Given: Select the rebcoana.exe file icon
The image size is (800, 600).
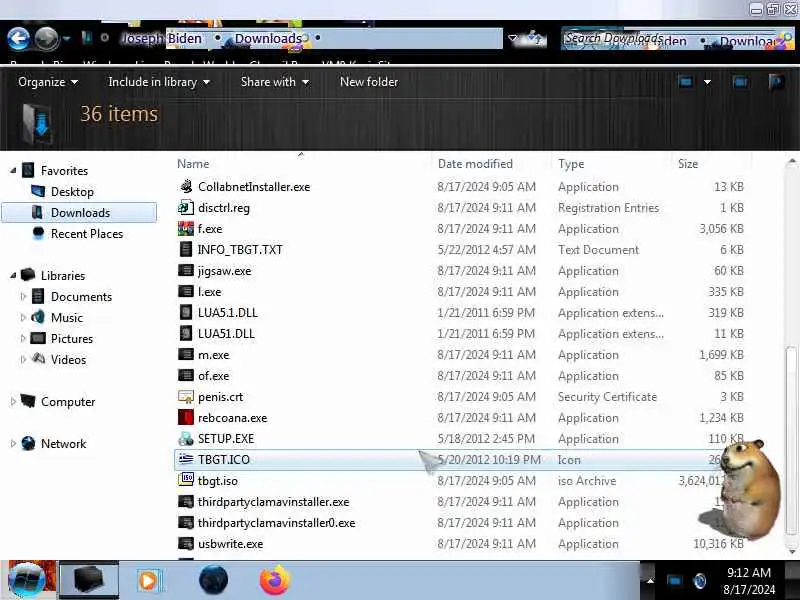Looking at the screenshot, I should (x=186, y=417).
